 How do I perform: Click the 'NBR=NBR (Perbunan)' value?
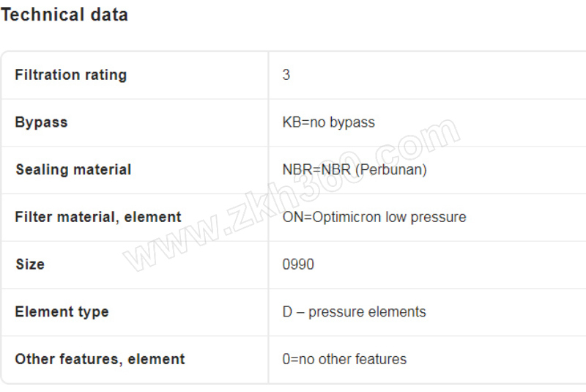(355, 169)
